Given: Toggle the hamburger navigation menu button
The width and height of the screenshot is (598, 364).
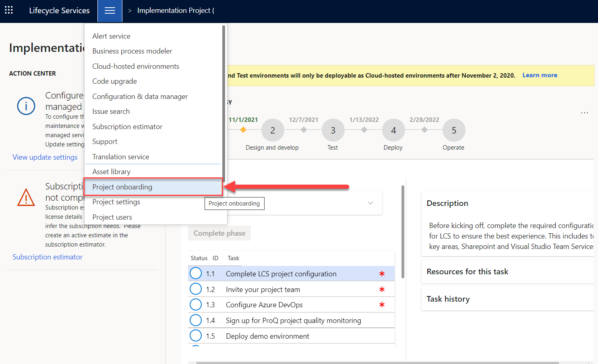Looking at the screenshot, I should 110,11.
